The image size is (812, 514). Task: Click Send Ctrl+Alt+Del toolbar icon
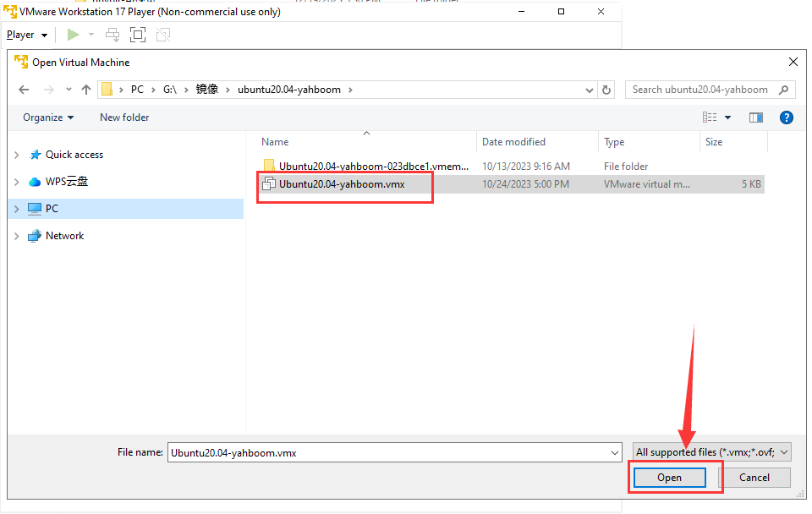coord(112,35)
